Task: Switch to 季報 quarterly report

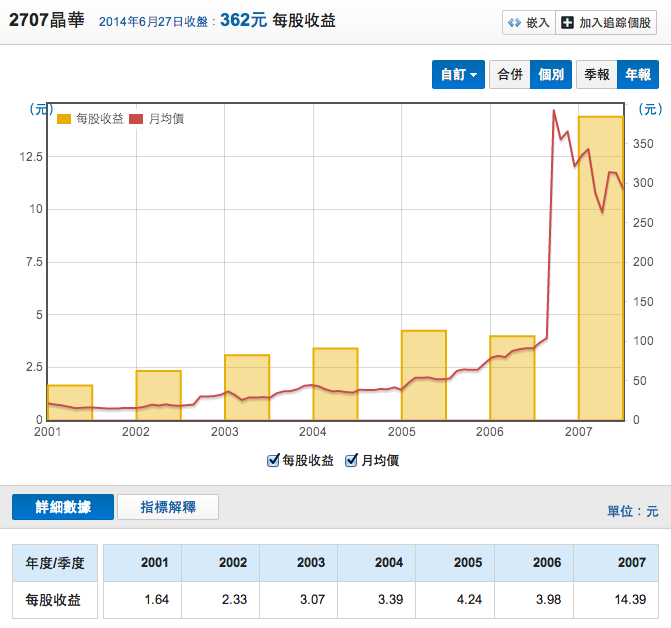Action: [x=597, y=75]
